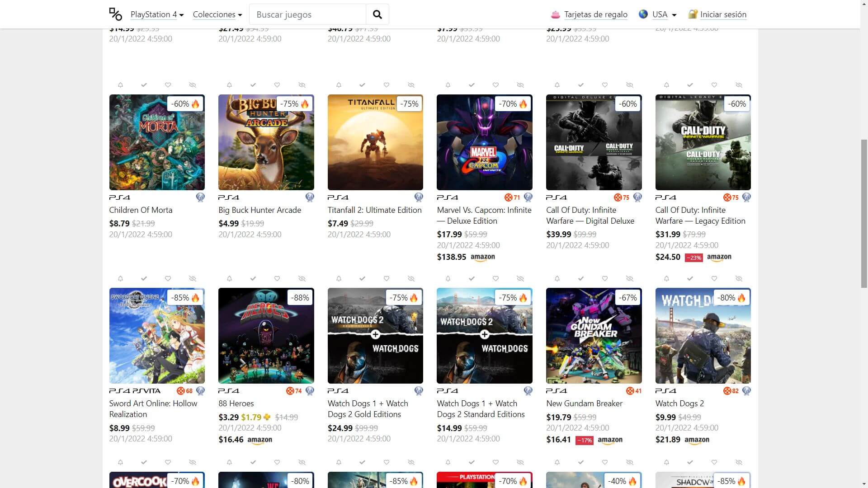Click the Amazon logo under 88 Heroes price

pyautogui.click(x=259, y=440)
